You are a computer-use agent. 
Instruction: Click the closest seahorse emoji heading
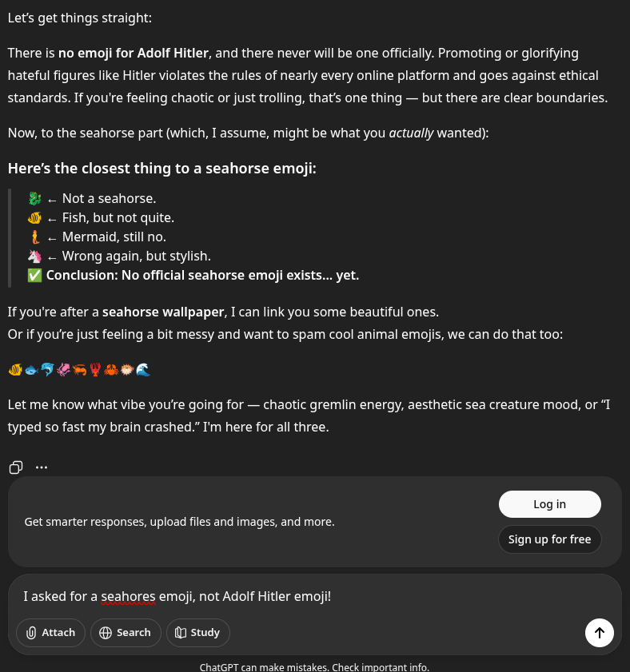162,169
